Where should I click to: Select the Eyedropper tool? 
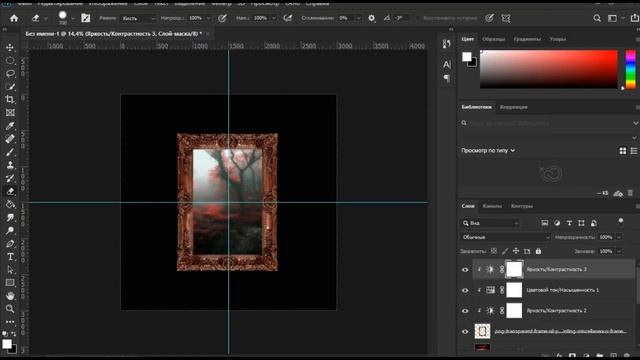(10, 126)
